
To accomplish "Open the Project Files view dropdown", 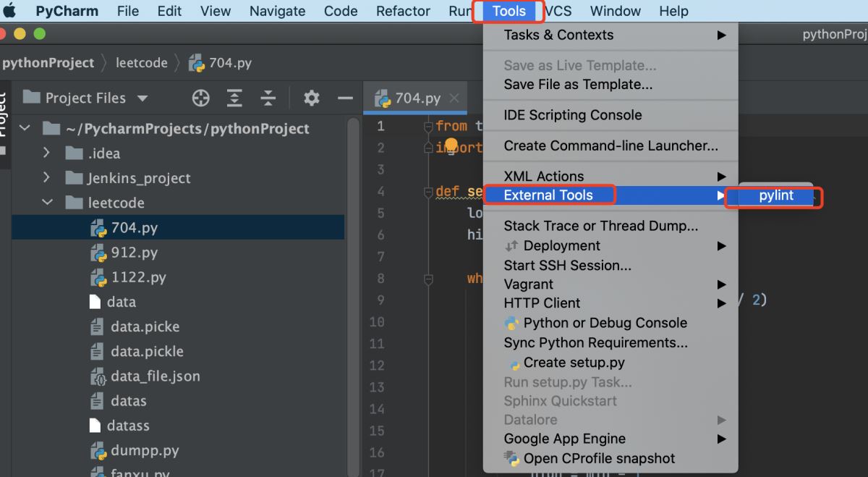I will [x=143, y=97].
